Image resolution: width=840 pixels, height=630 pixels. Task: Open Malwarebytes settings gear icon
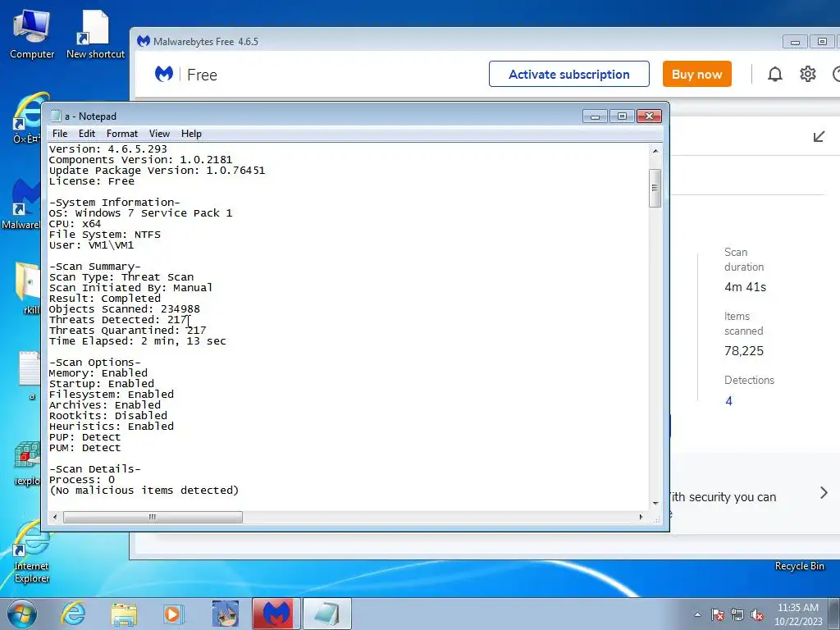pos(807,74)
